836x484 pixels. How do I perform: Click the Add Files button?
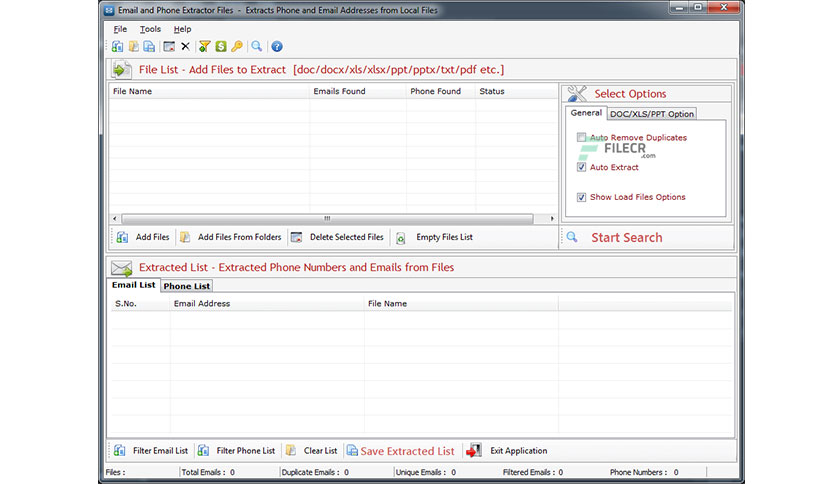click(x=143, y=237)
